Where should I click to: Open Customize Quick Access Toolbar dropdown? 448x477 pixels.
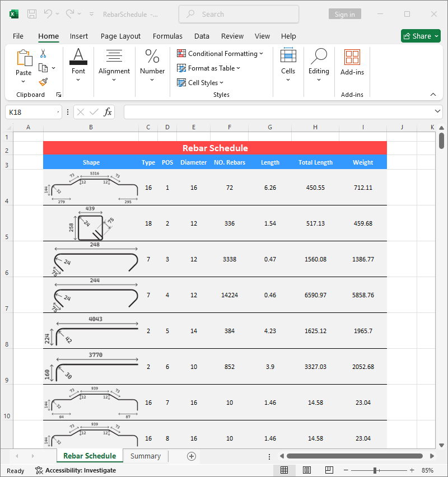[x=91, y=14]
